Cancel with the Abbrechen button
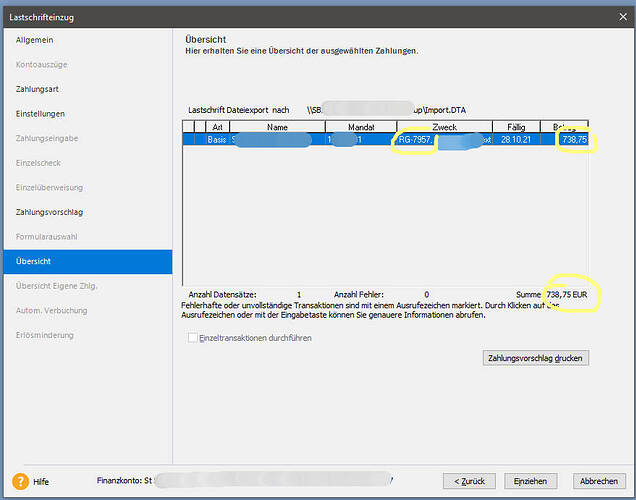This screenshot has width=636, height=500. tap(599, 481)
